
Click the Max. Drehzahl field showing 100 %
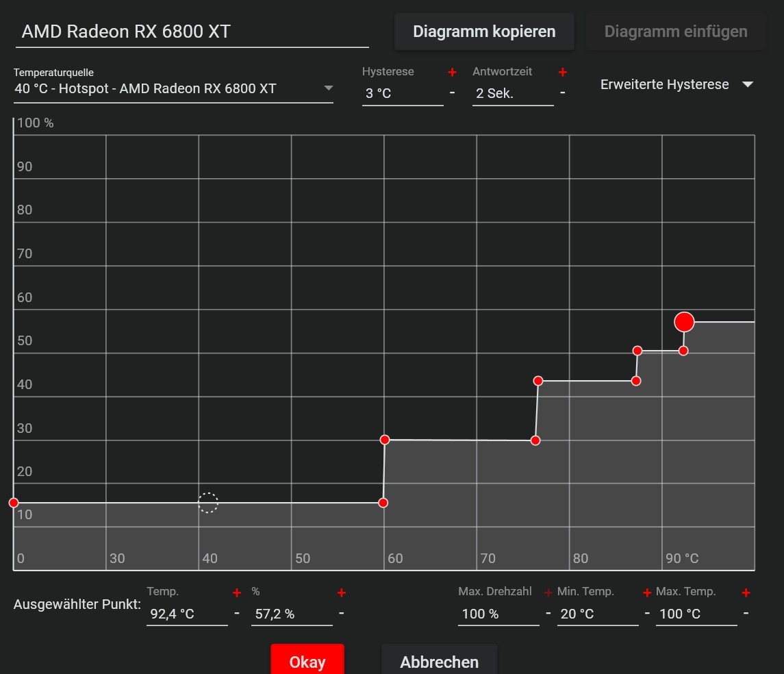[498, 614]
